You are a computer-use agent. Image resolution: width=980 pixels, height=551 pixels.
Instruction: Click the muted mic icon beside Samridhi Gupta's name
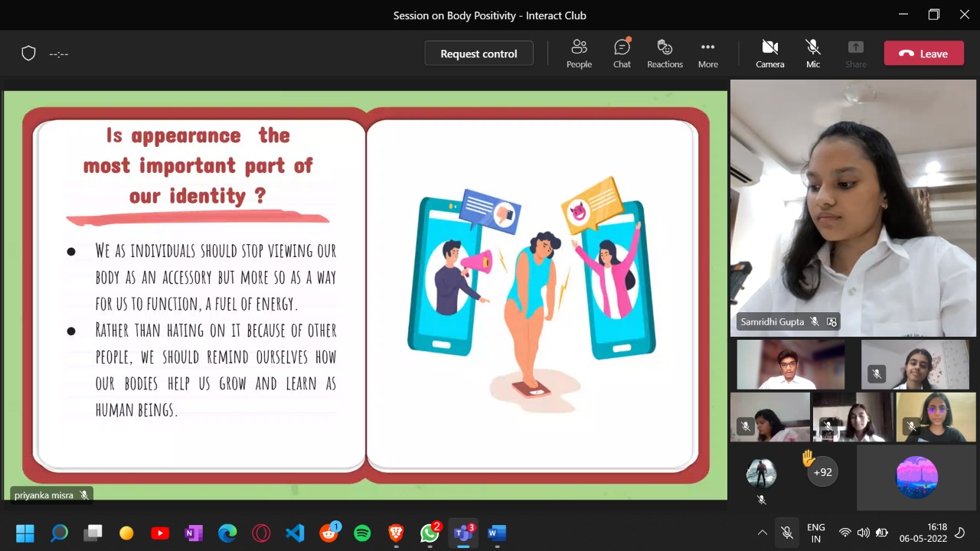click(814, 321)
